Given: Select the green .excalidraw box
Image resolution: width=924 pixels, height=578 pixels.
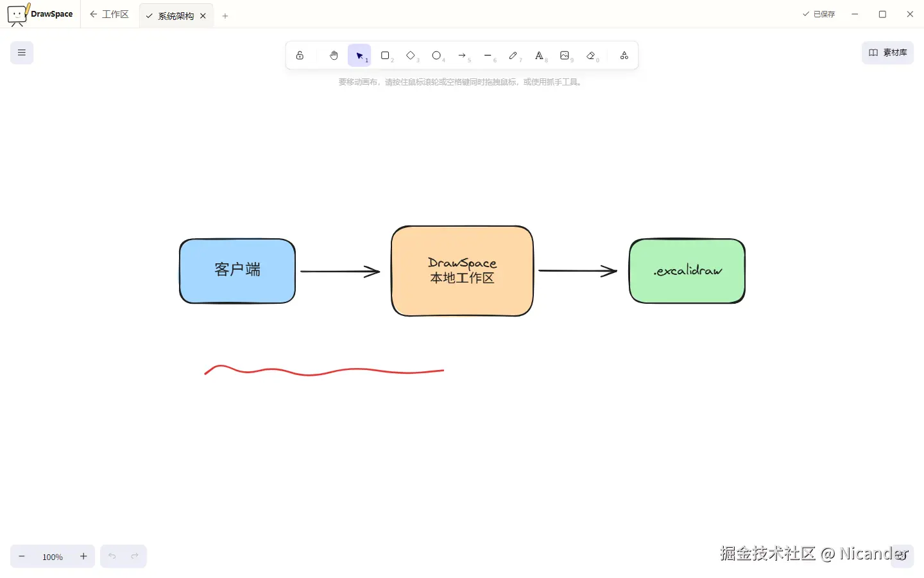Looking at the screenshot, I should pyautogui.click(x=687, y=271).
